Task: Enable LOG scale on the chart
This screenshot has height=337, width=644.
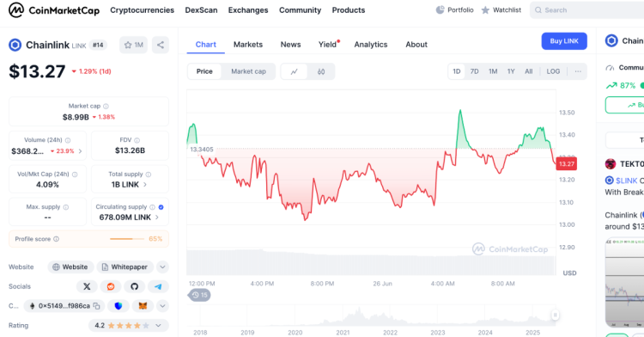Action: [553, 71]
